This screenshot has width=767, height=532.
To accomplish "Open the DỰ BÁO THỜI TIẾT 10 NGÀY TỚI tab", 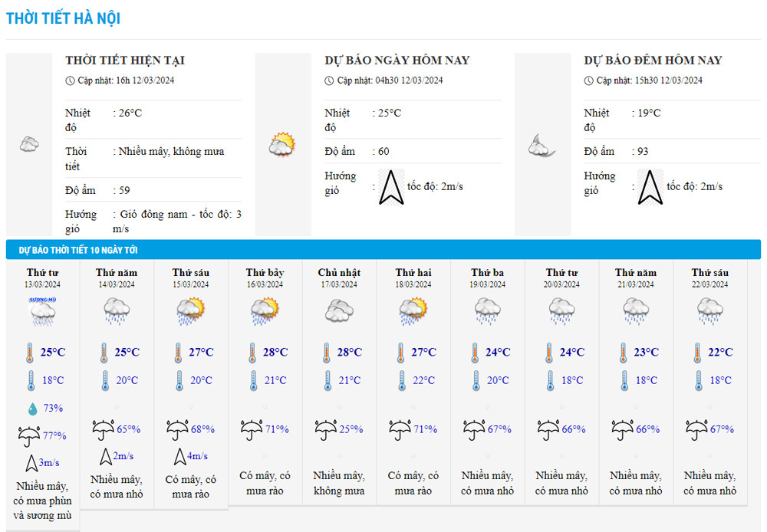I will point(78,250).
